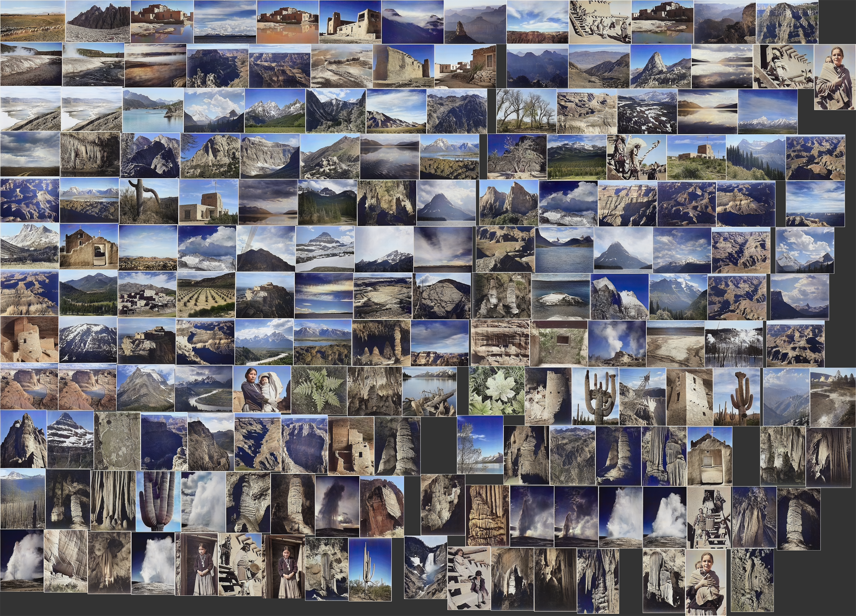Select the balanced red boulder photo
The height and width of the screenshot is (616, 856).
[x=382, y=507]
